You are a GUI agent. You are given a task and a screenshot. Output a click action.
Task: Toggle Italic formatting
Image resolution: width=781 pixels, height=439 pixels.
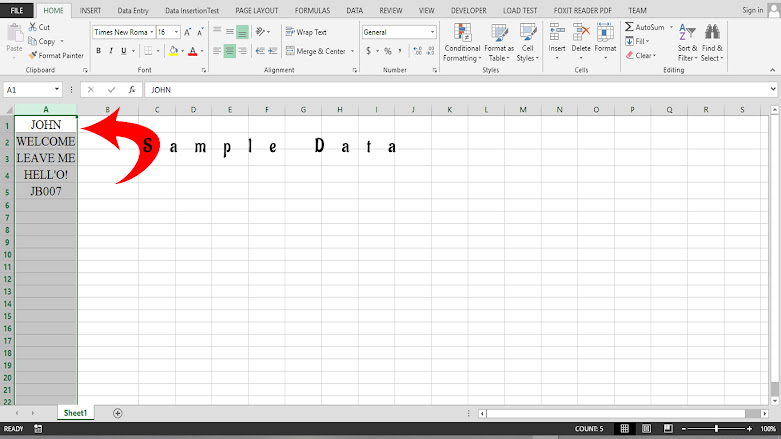point(111,51)
